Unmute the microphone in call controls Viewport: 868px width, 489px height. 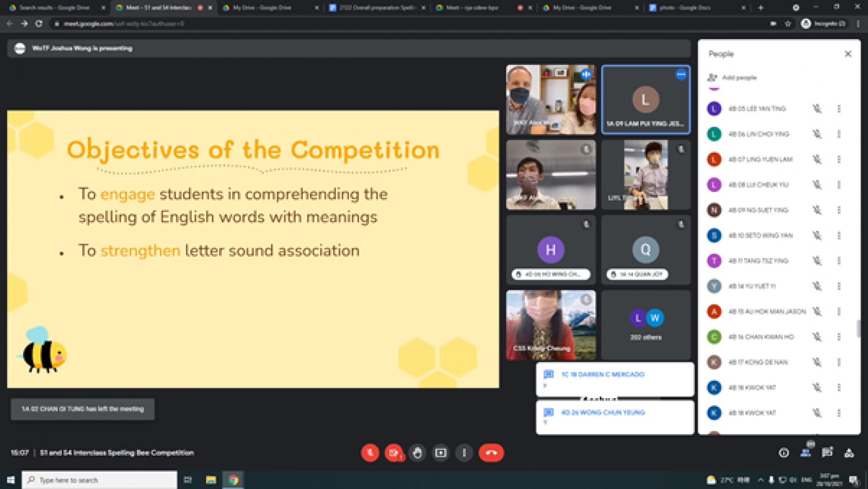pyautogui.click(x=370, y=453)
